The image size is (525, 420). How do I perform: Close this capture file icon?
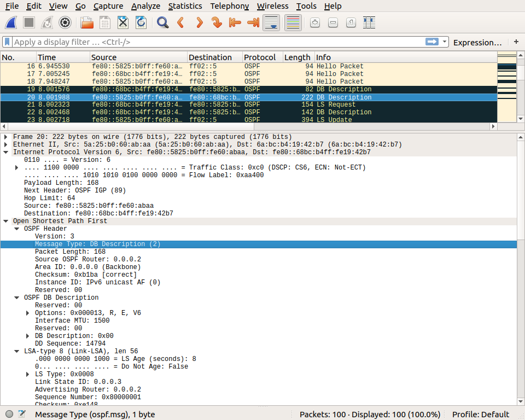pyautogui.click(x=123, y=23)
